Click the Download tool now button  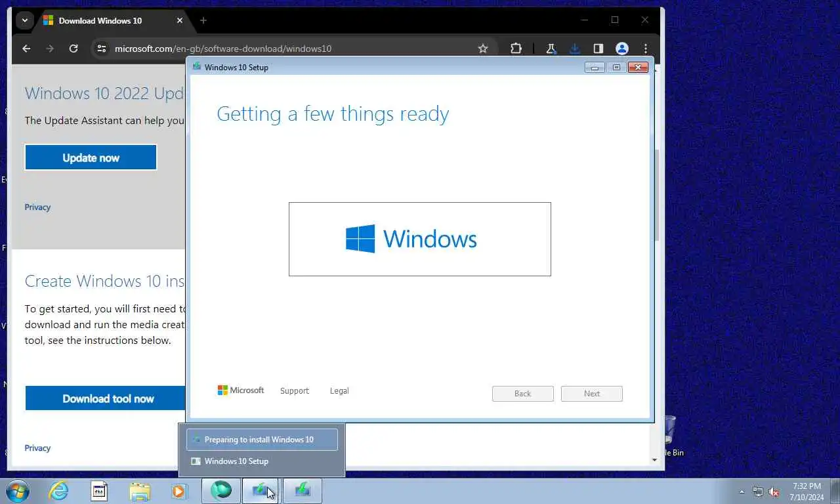pyautogui.click(x=105, y=398)
